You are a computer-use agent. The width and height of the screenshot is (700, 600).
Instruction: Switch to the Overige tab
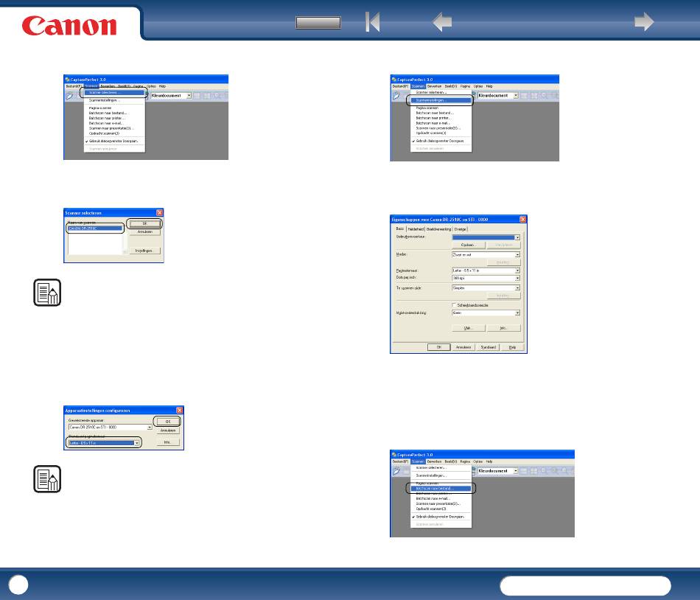pyautogui.click(x=461, y=229)
